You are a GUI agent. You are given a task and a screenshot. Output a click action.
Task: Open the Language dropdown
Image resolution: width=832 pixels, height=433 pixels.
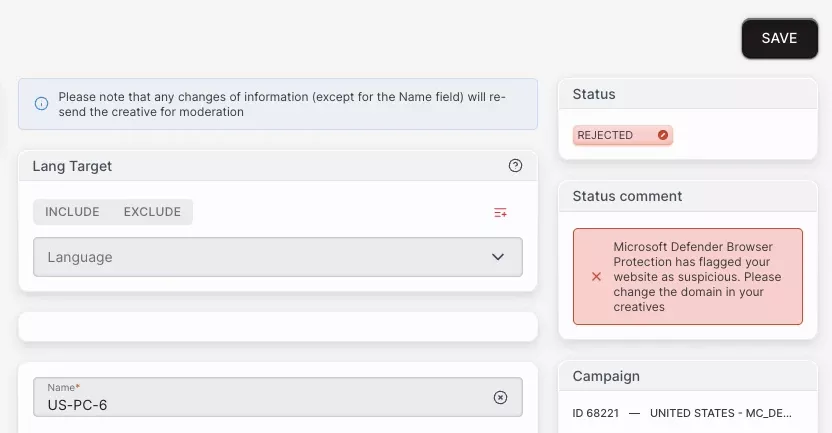tap(278, 257)
